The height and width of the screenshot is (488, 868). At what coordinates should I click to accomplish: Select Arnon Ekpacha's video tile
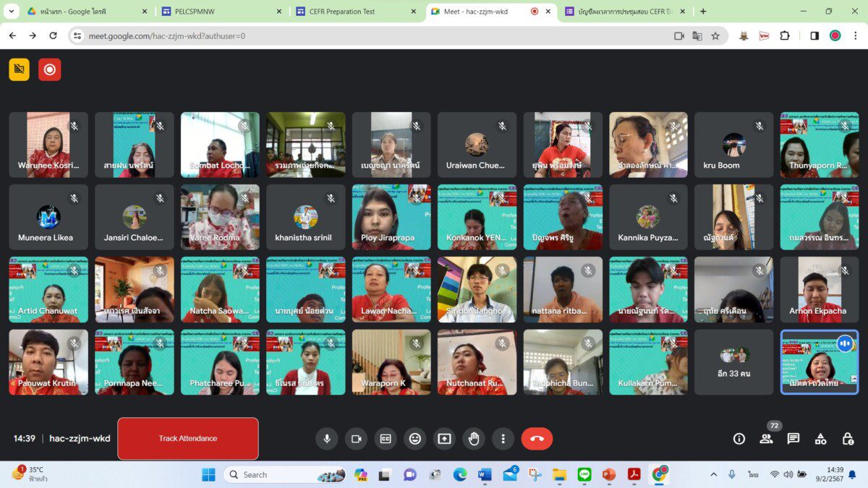tap(820, 290)
